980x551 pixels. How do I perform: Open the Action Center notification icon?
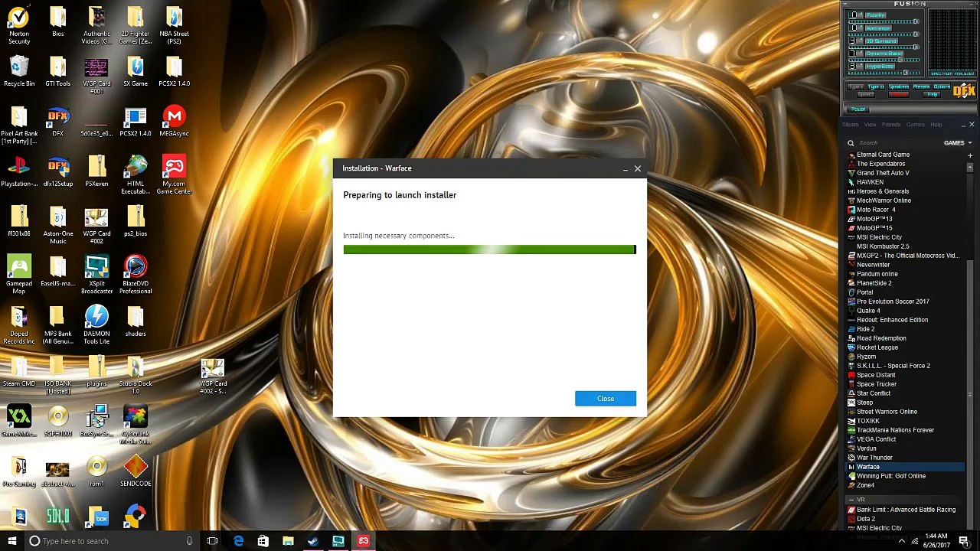[x=964, y=541]
